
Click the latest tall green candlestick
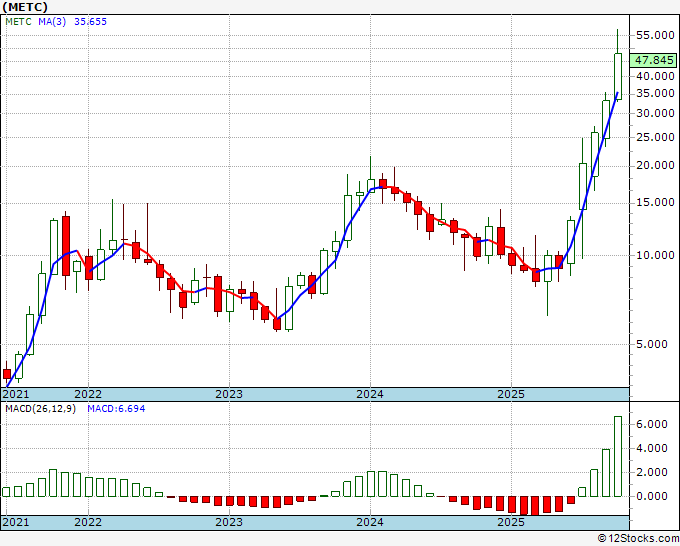pyautogui.click(x=618, y=76)
